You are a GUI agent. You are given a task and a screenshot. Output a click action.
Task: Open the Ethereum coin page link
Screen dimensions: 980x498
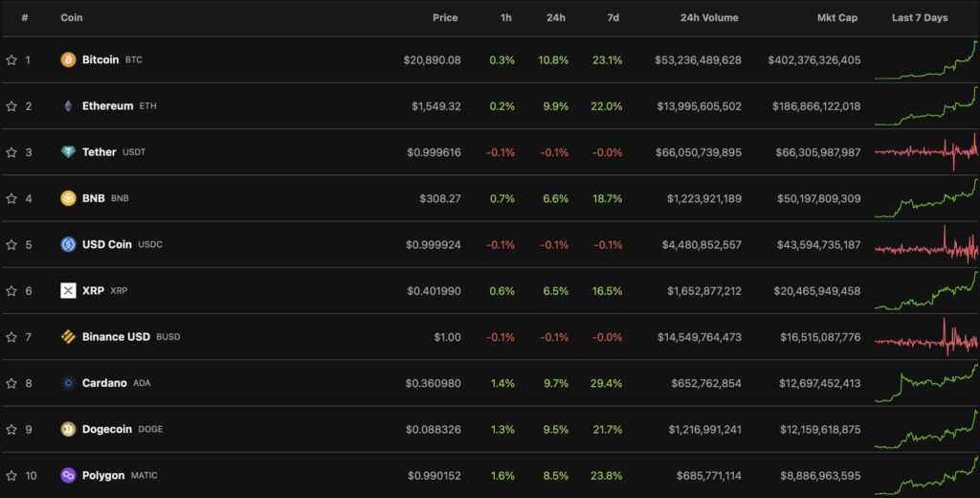[x=107, y=105]
